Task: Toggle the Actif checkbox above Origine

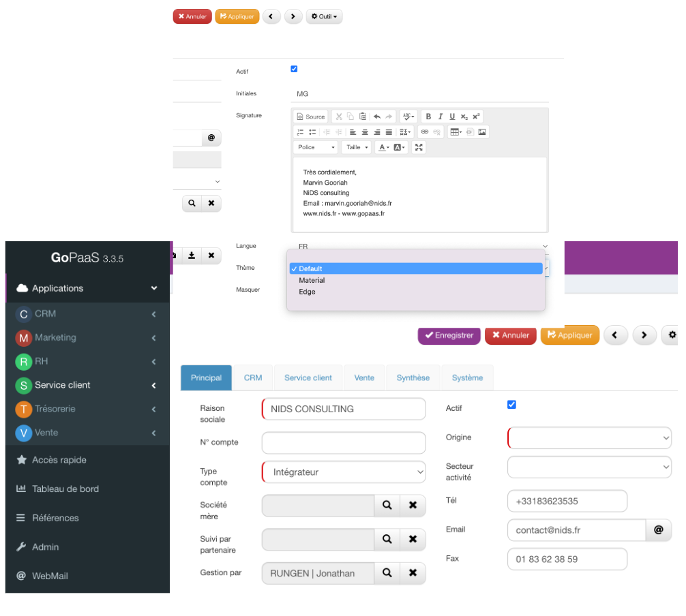Action: coord(512,405)
